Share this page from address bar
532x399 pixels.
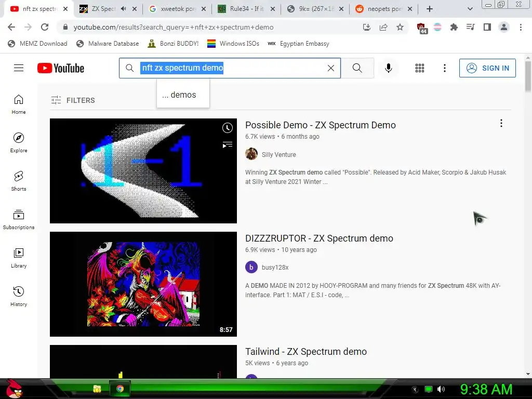pyautogui.click(x=383, y=27)
